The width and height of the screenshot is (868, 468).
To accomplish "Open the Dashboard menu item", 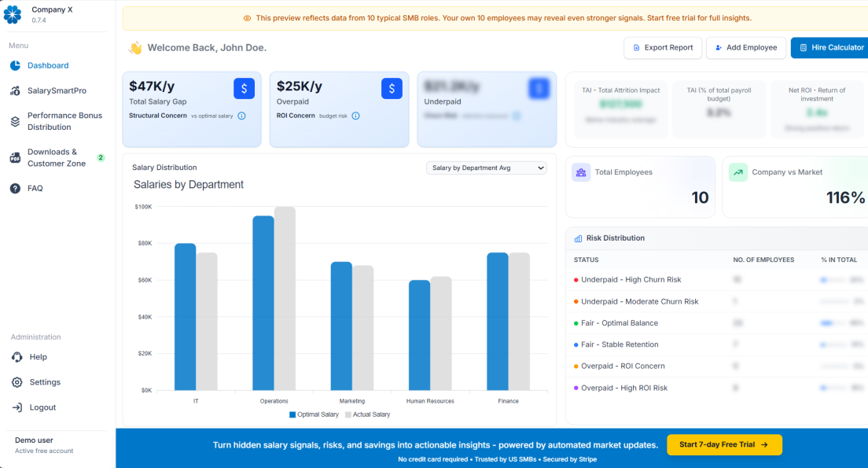I will coord(48,65).
